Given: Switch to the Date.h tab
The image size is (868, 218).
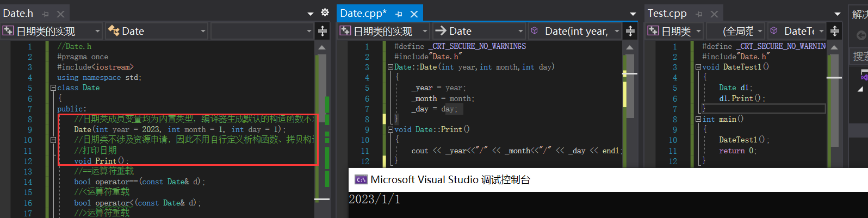Looking at the screenshot, I should [18, 14].
